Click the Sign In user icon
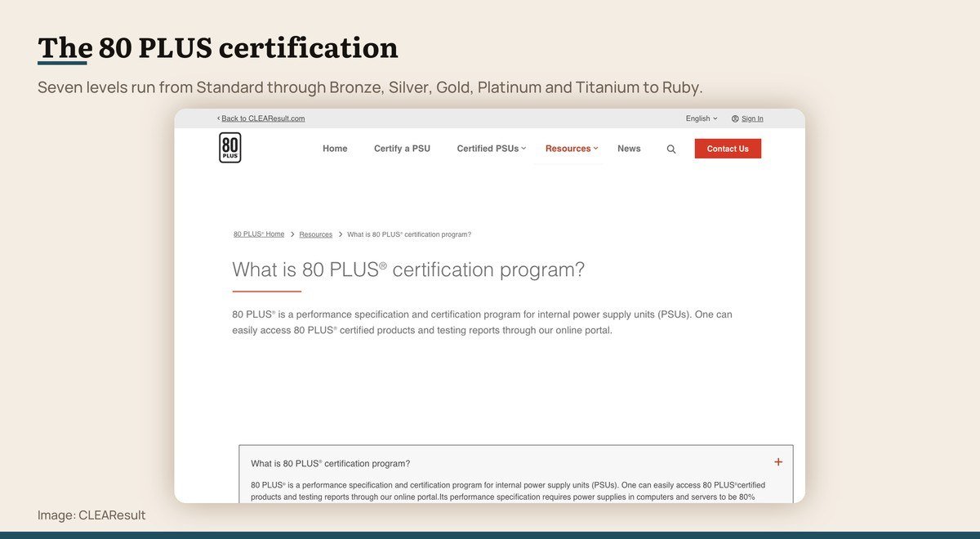The width and height of the screenshot is (980, 539). click(x=735, y=118)
